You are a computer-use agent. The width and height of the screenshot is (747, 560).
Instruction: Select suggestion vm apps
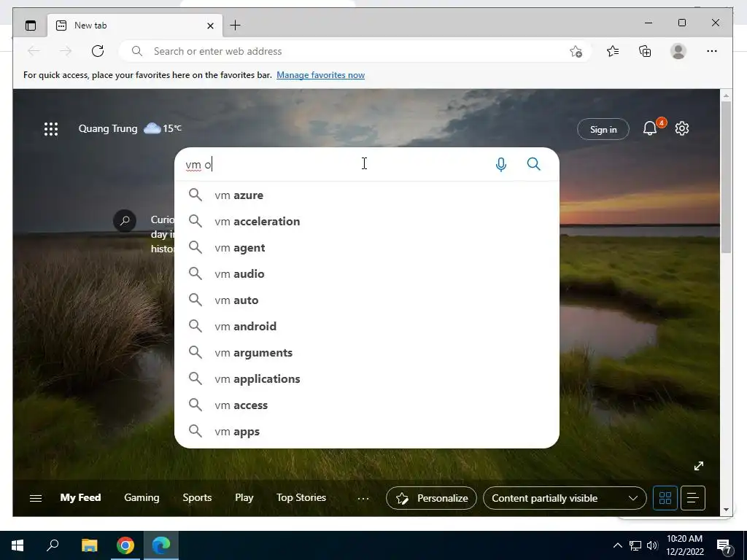[x=367, y=432]
